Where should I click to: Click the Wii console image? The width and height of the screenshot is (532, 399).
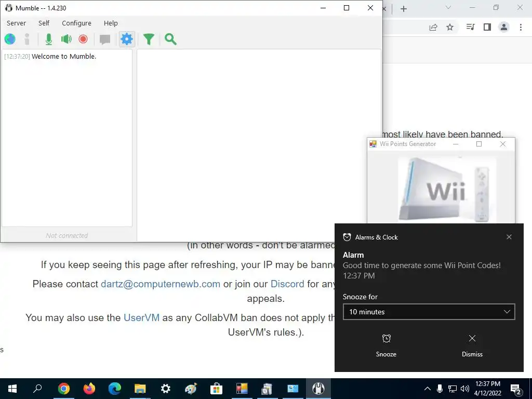coord(446,189)
